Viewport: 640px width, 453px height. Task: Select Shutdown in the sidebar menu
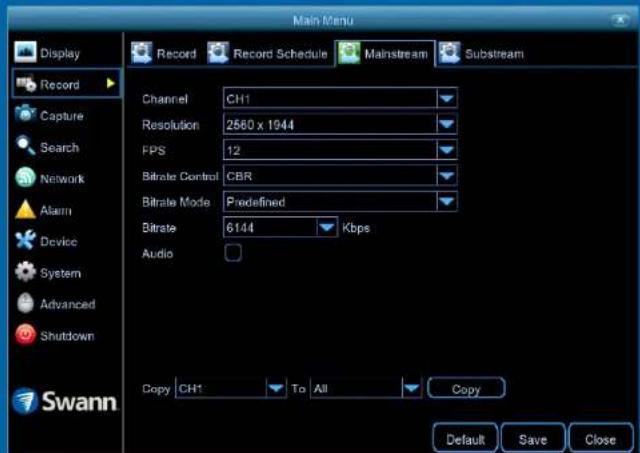(x=67, y=335)
